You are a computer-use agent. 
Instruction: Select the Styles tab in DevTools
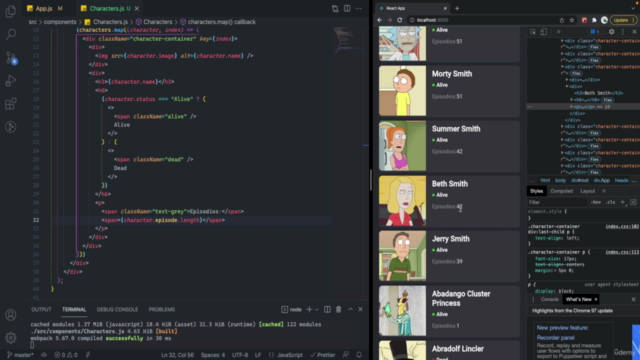[536, 191]
